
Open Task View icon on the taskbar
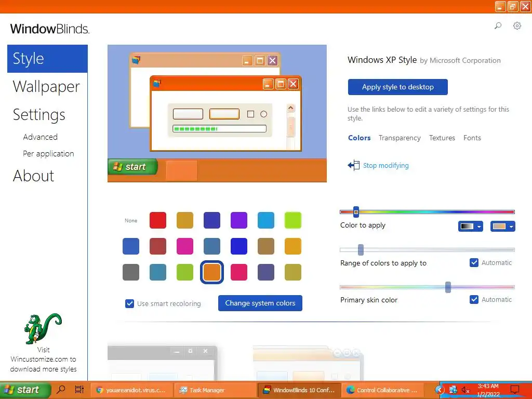(x=79, y=390)
